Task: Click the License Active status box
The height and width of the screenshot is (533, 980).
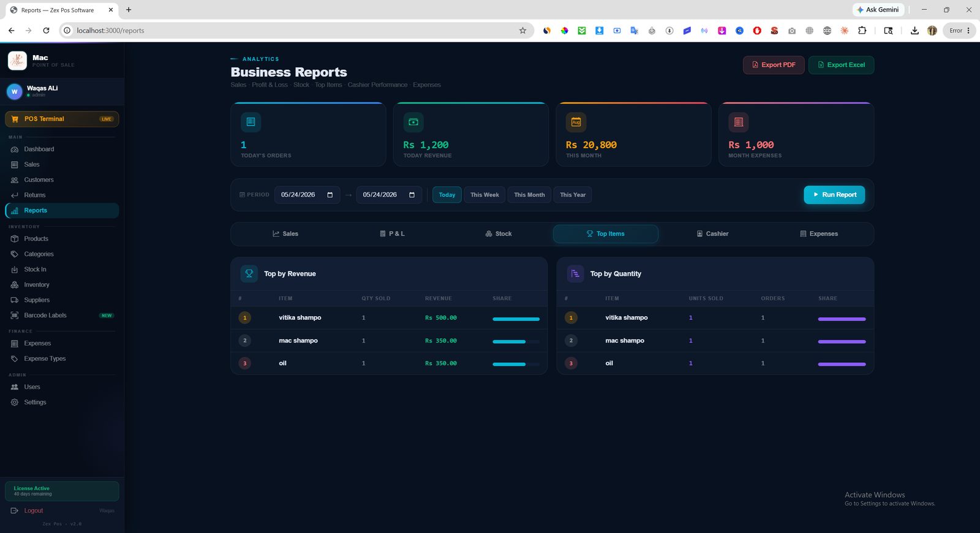Action: point(62,491)
